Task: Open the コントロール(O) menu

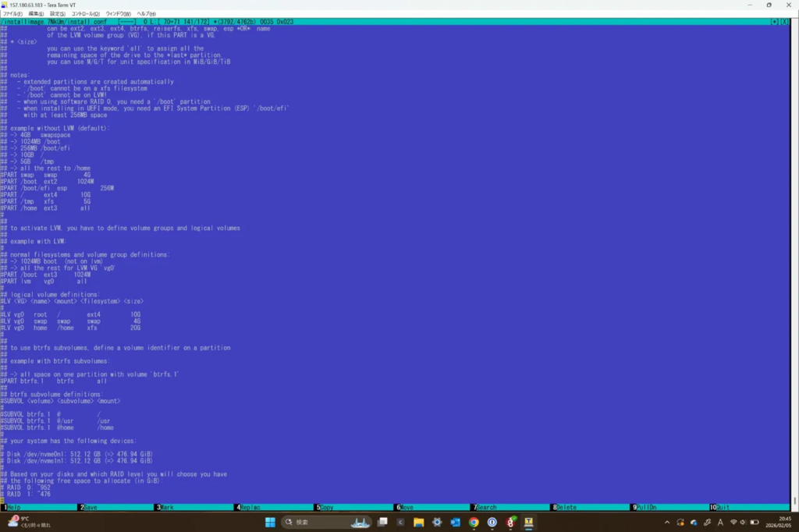Action: pyautogui.click(x=85, y=13)
